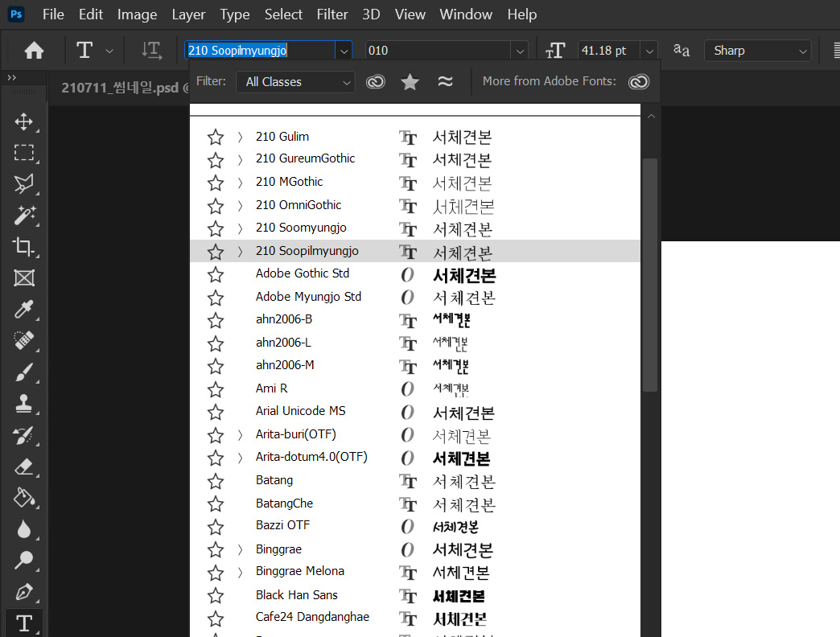Click the anti-aliasing aa icon
The image size is (840, 637).
pyautogui.click(x=681, y=51)
